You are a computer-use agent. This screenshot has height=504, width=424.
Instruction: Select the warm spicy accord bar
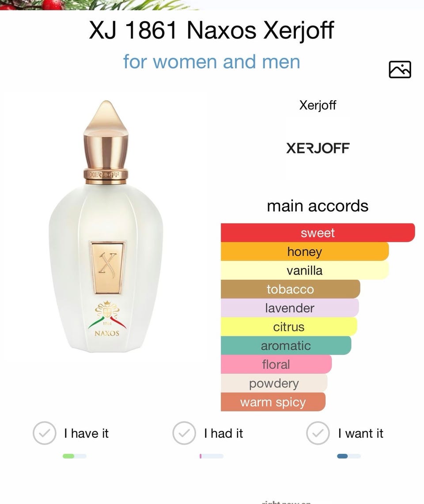(x=273, y=402)
